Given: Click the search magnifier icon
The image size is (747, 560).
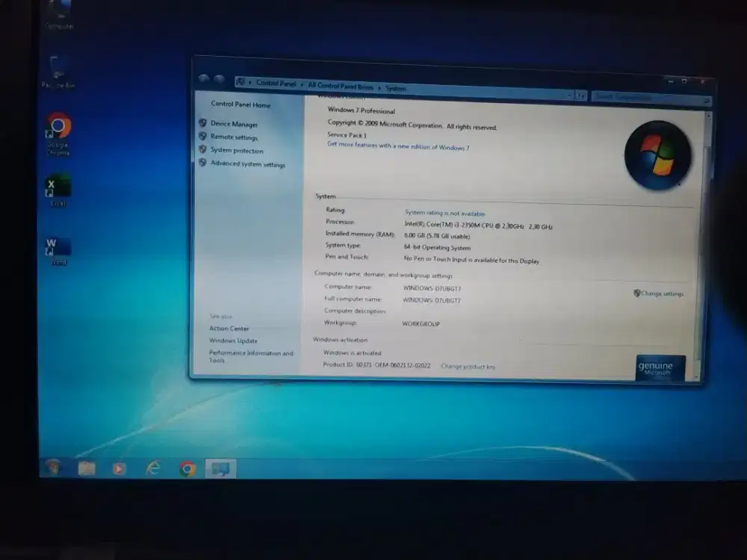Looking at the screenshot, I should click(707, 101).
